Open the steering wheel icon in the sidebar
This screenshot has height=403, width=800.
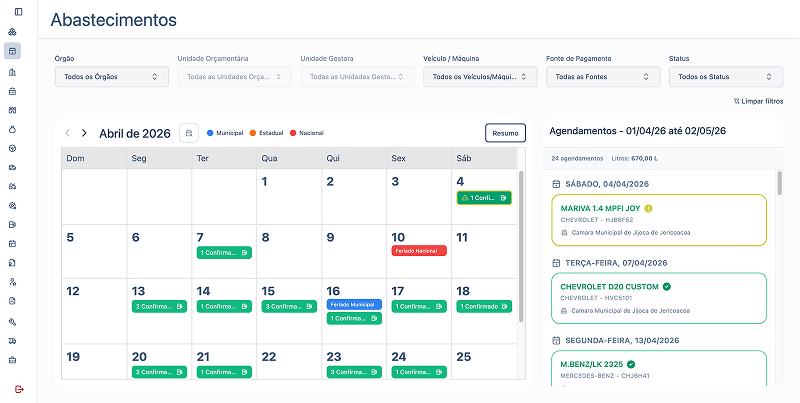12,148
